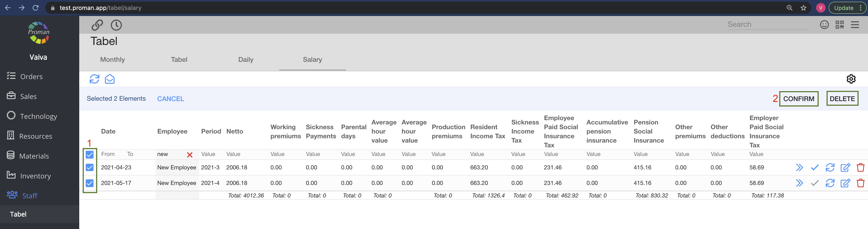Click CANCEL to clear selection

171,99
